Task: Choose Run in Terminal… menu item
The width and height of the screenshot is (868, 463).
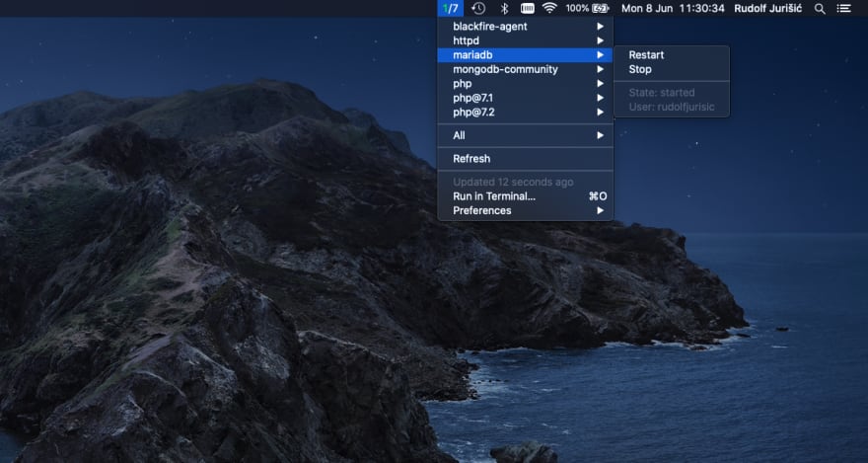Action: click(526, 196)
